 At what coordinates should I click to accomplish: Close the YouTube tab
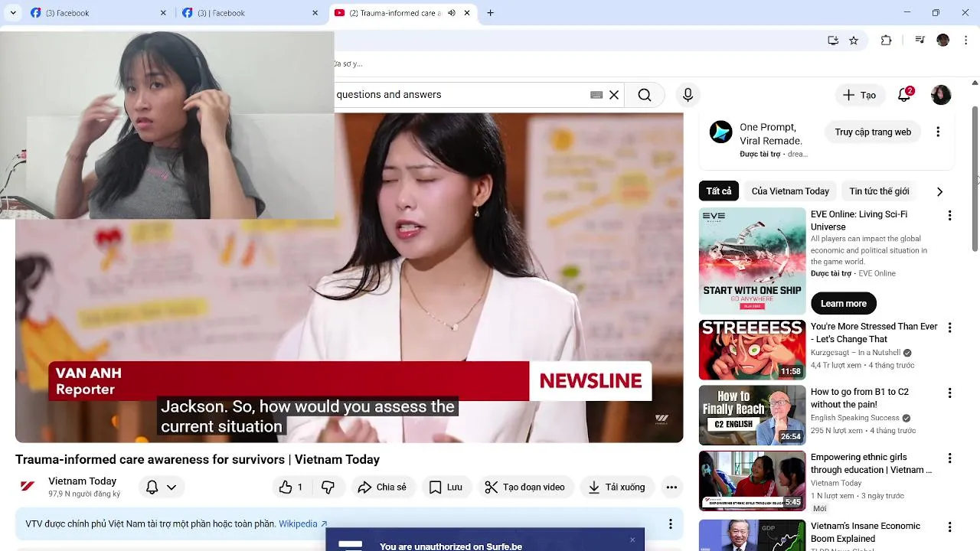[467, 13]
